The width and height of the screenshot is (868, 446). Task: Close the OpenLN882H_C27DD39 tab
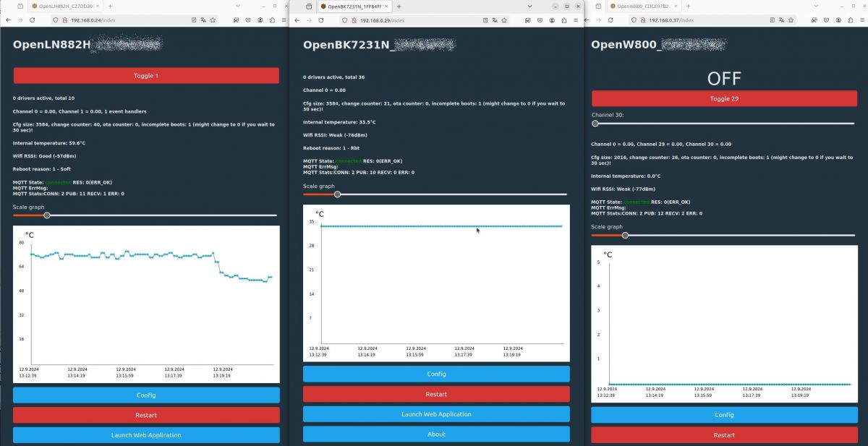pos(98,6)
